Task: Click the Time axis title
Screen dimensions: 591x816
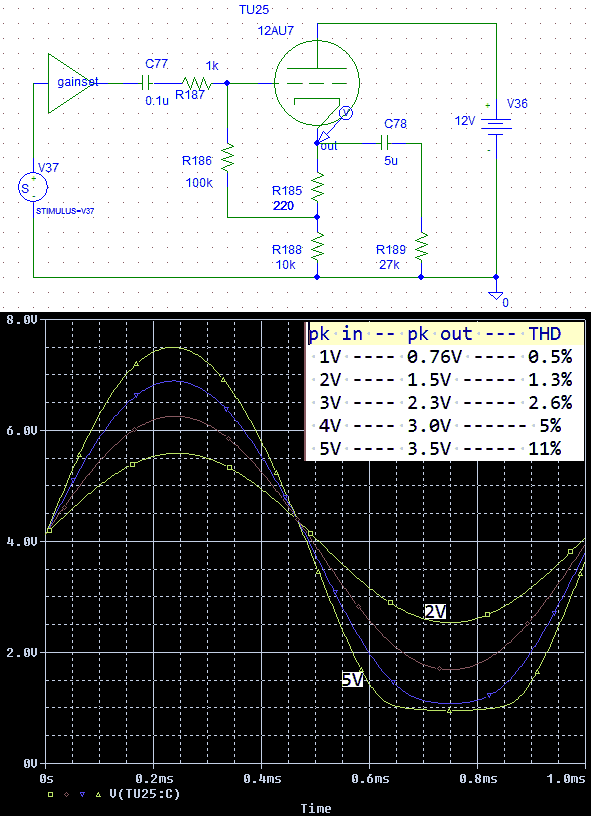Action: [316, 809]
